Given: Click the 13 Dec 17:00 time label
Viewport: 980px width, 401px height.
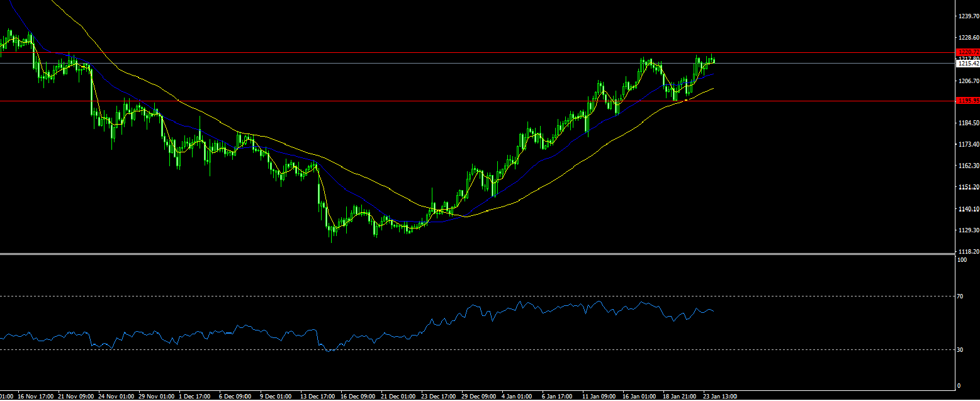Looking at the screenshot, I should pyautogui.click(x=318, y=397).
